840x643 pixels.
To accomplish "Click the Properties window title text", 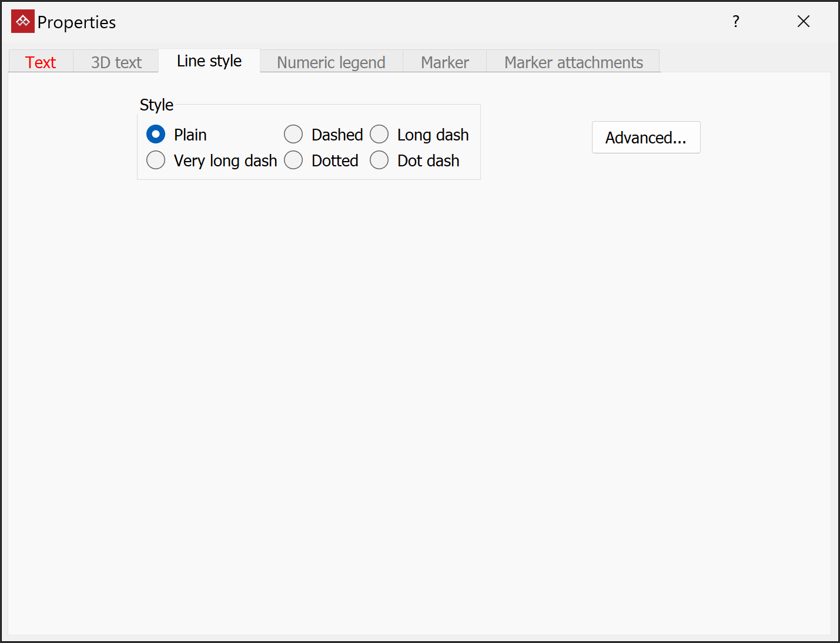I will 76,22.
